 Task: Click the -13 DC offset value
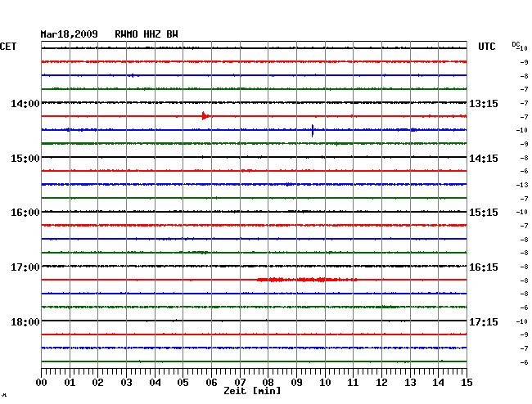(x=522, y=185)
